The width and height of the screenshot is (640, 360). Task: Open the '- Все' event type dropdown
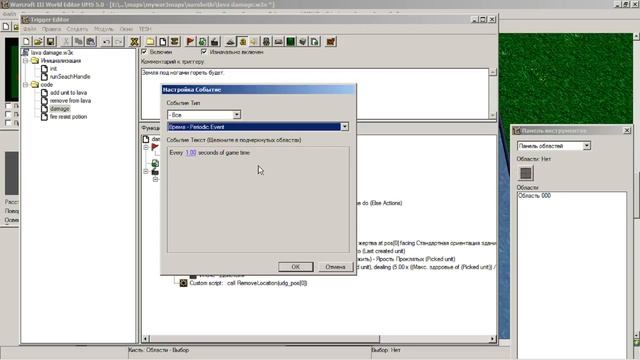tap(237, 115)
